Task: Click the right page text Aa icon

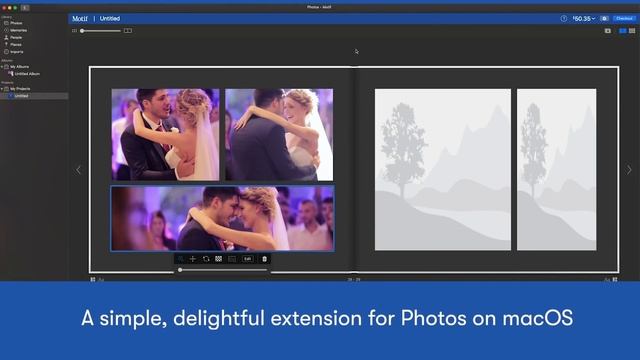Action: [x=607, y=280]
